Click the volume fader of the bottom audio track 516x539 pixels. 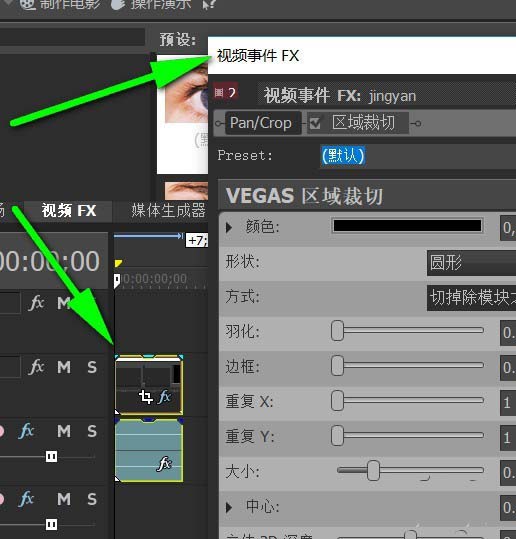[52, 525]
